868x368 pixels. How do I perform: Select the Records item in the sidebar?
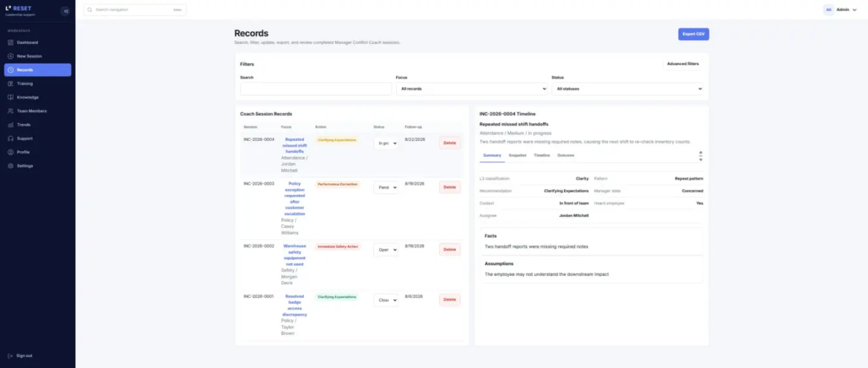coord(37,70)
